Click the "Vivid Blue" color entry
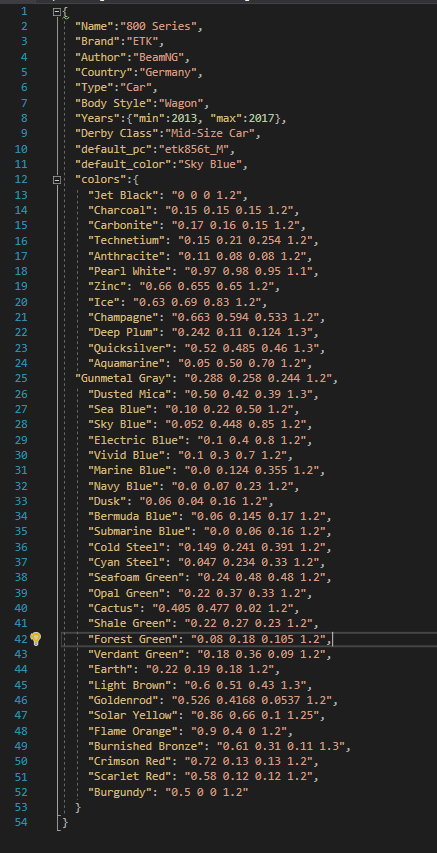The height and width of the screenshot is (853, 437). point(190,455)
